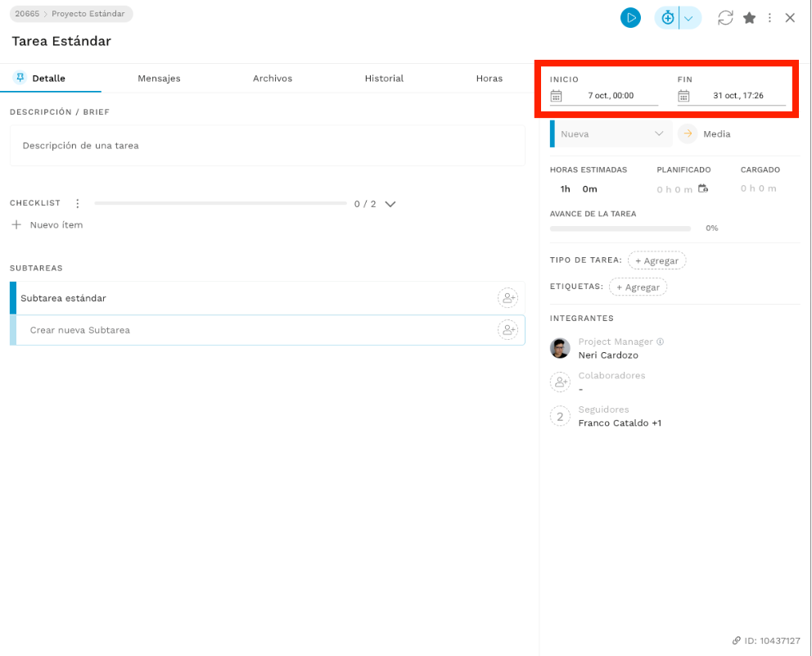Click the Media priority label
Image resolution: width=812 pixels, height=656 pixels.
[717, 134]
